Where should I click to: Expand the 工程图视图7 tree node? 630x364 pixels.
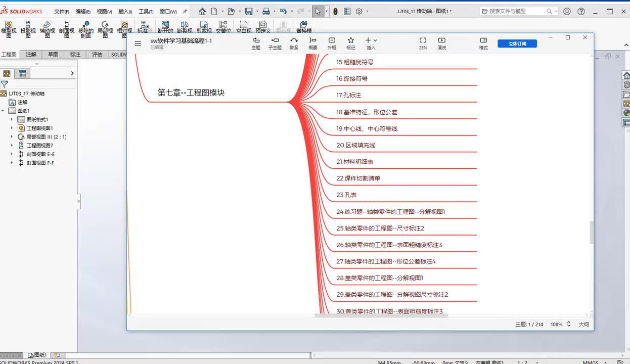click(x=12, y=145)
